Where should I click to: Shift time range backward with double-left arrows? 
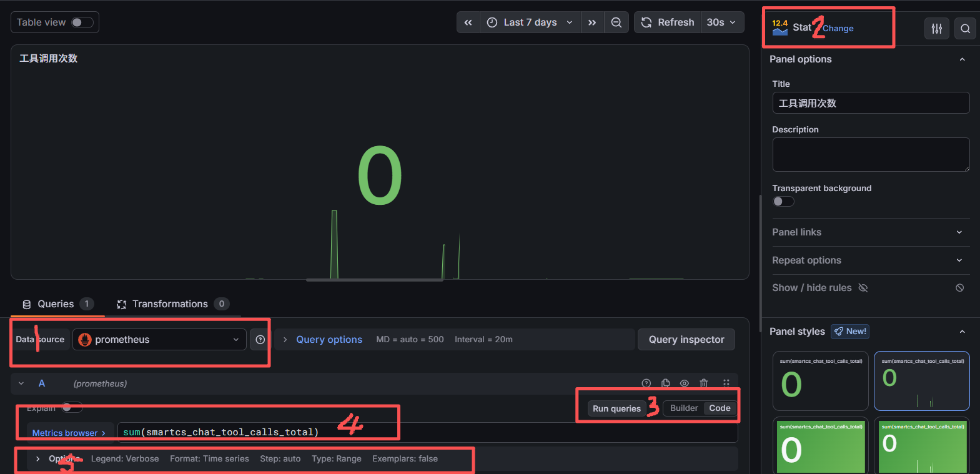[x=468, y=22]
